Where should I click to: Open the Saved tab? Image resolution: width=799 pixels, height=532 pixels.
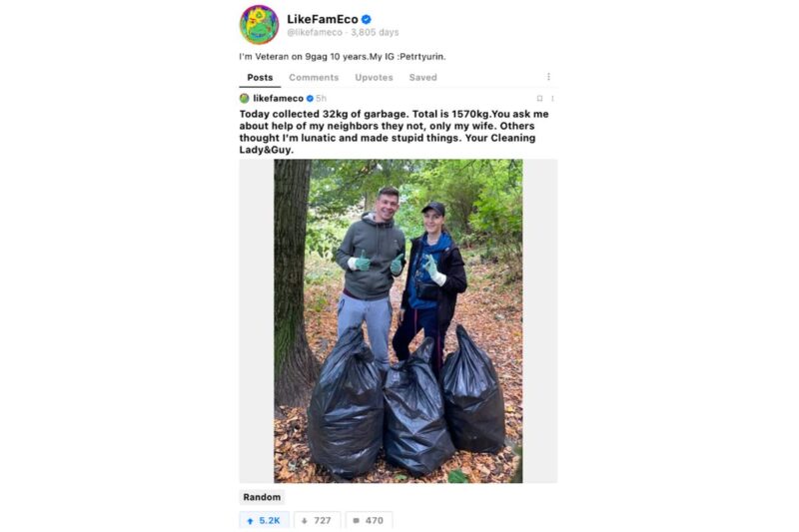click(422, 78)
